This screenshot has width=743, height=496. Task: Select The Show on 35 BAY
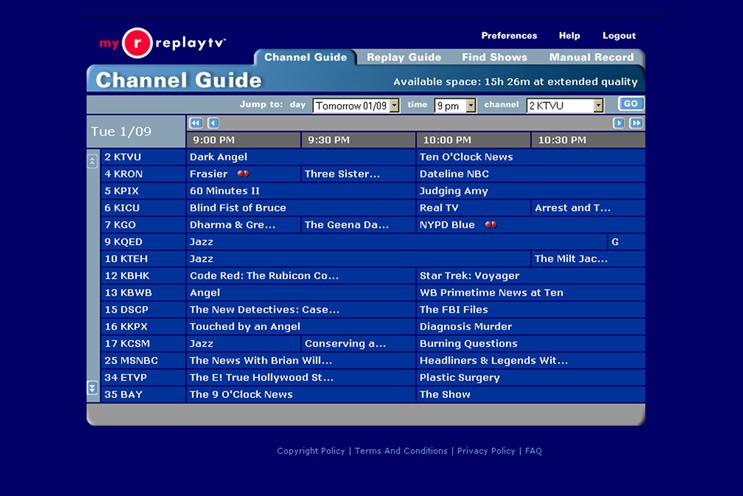click(531, 394)
